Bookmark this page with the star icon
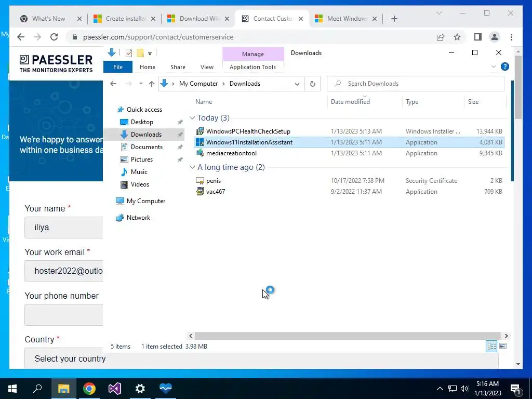Screen dimensions: 532x399 coord(457,37)
